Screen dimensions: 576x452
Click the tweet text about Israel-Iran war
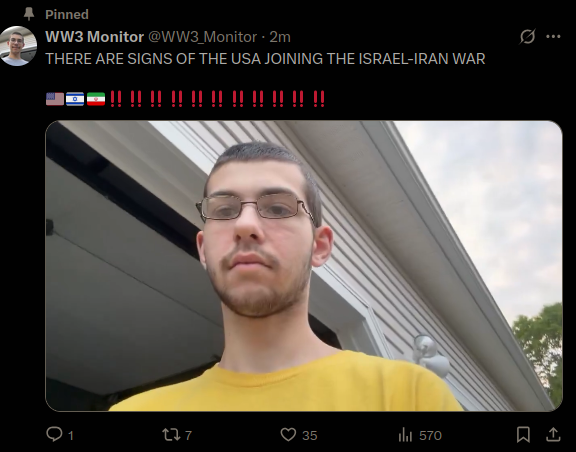pos(265,59)
